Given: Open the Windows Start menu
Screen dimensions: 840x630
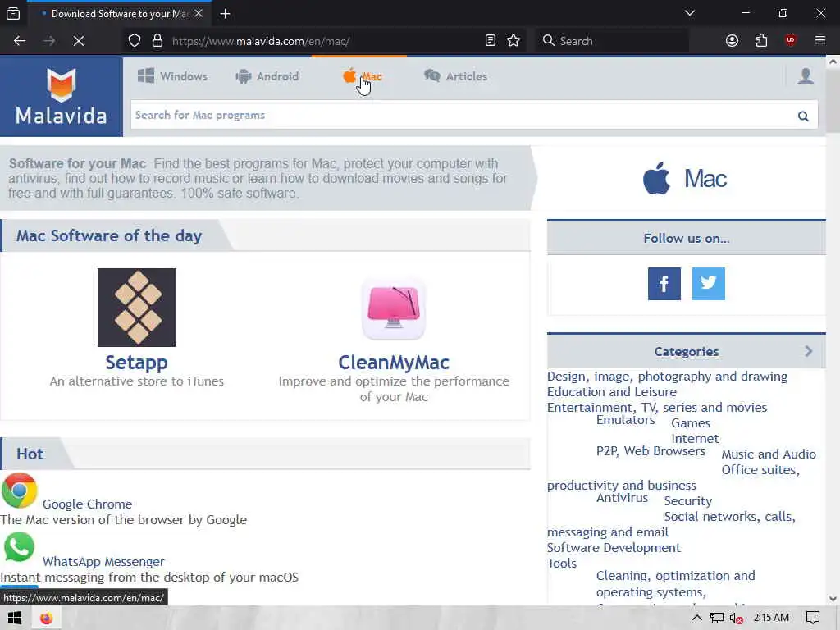Looking at the screenshot, I should 15,619.
